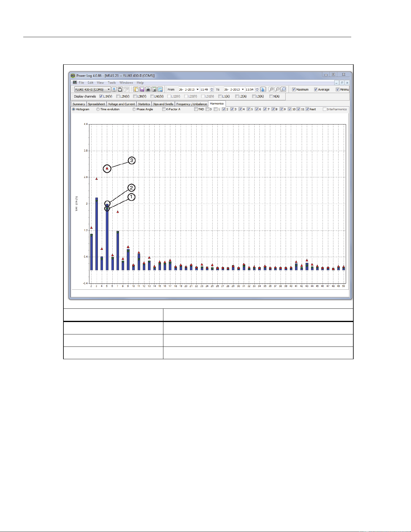This screenshot has width=411, height=532.
Task: Uncheck the Maximum checkbox
Action: coord(294,89)
